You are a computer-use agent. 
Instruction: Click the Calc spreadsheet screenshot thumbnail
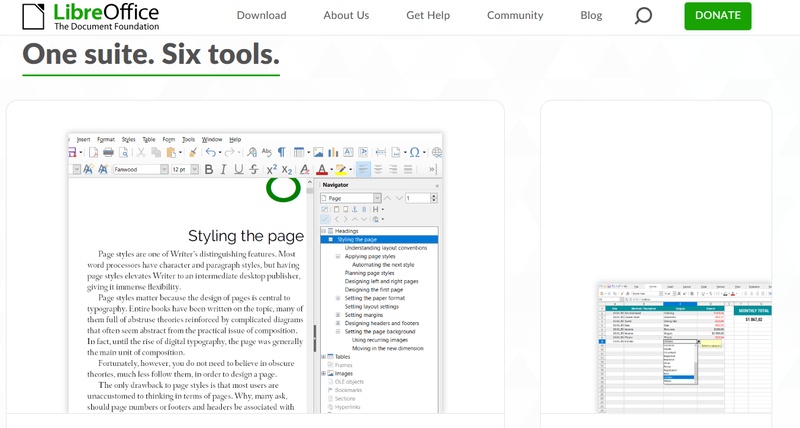coord(684,347)
